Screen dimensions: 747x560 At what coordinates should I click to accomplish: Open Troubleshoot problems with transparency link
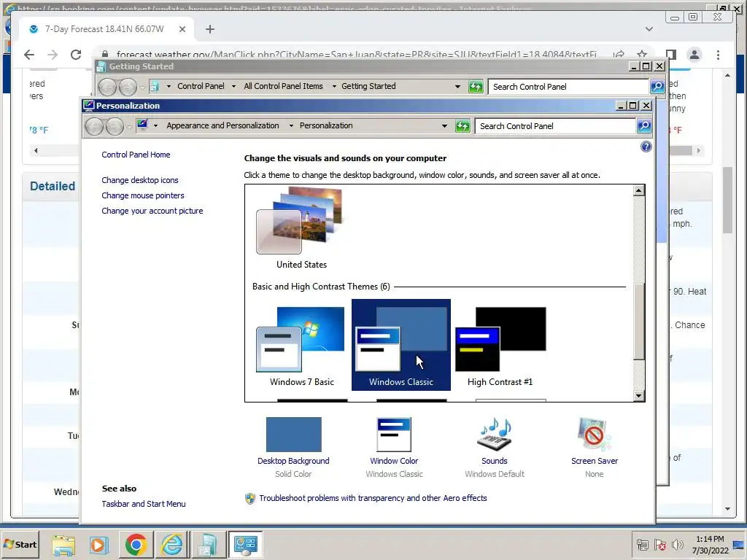click(373, 498)
